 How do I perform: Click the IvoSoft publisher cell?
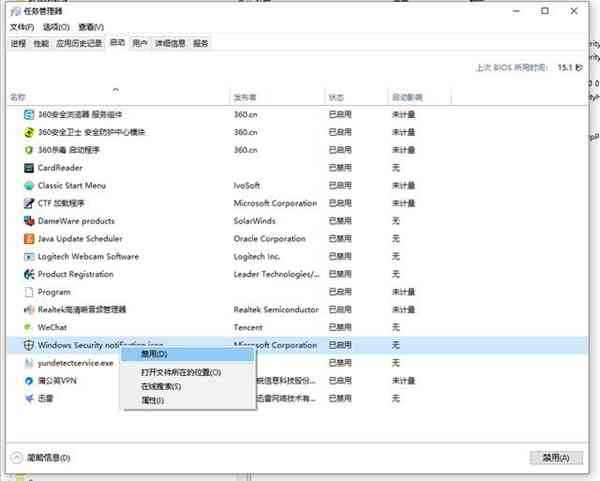click(x=247, y=186)
